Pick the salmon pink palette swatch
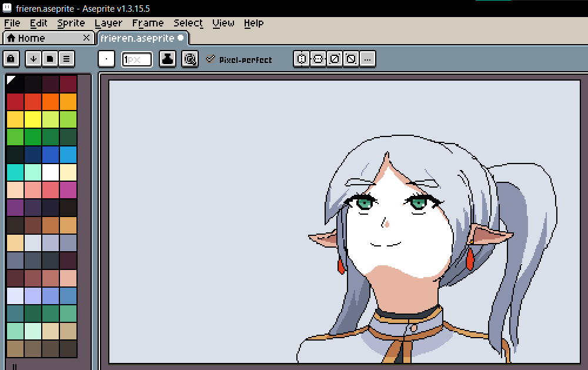Image resolution: width=588 pixels, height=370 pixels. (x=32, y=190)
